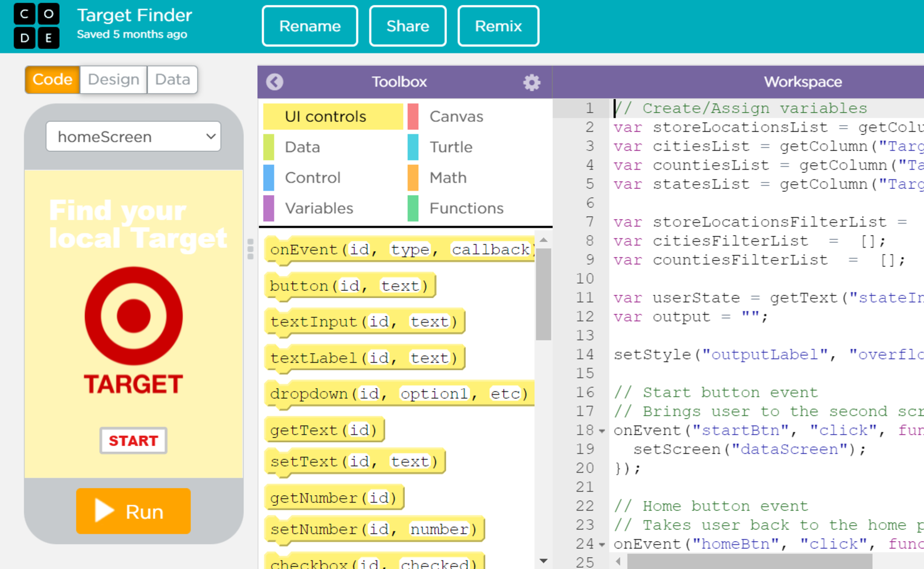
Task: Click the setScreen("dataScreen") code line
Action: (750, 450)
